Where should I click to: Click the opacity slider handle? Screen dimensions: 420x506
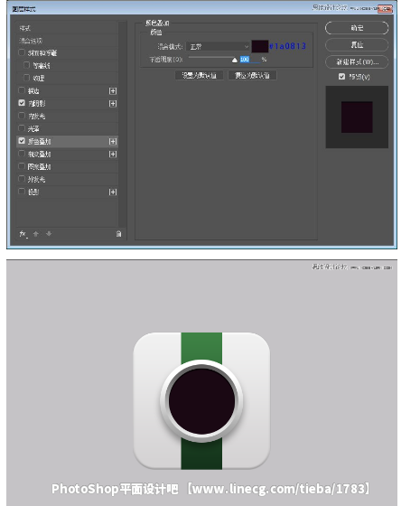235,60
